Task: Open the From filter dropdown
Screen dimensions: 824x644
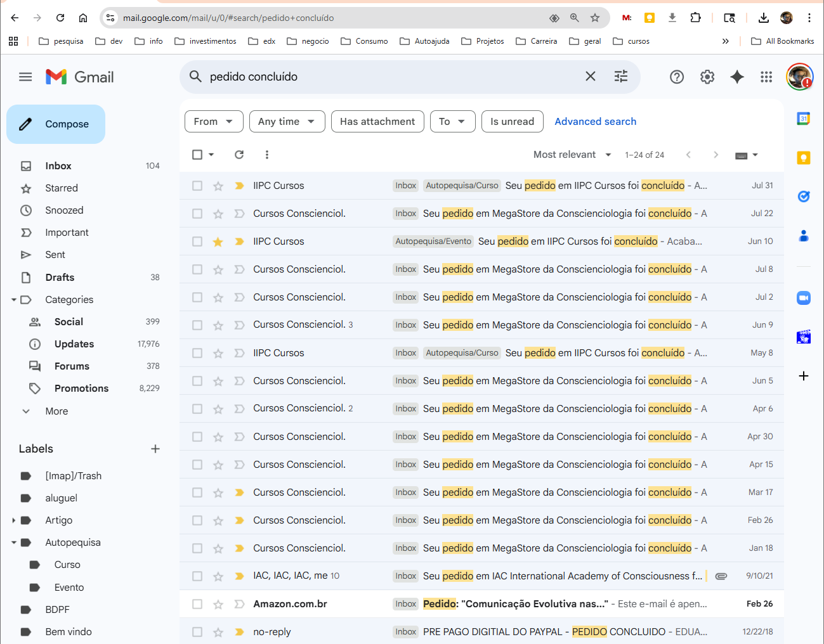Action: (x=214, y=122)
